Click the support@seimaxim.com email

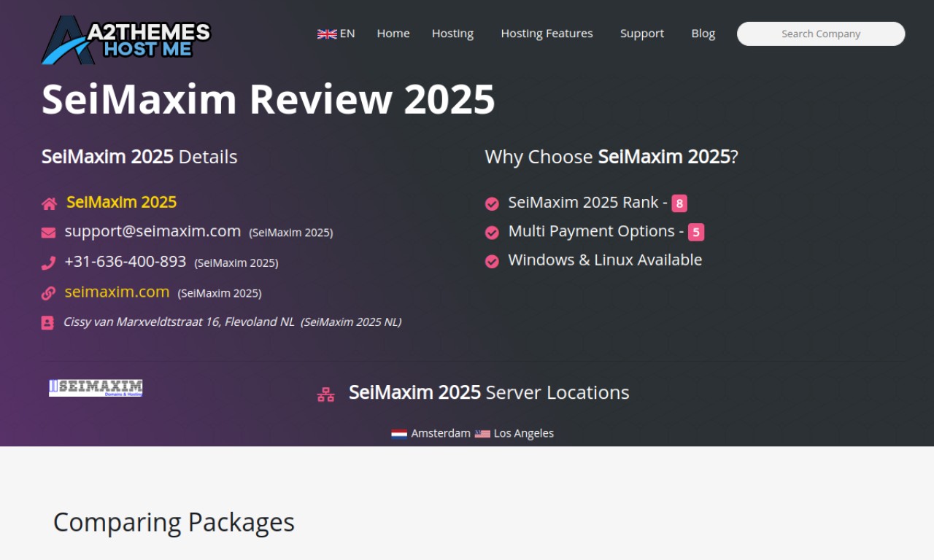click(153, 231)
